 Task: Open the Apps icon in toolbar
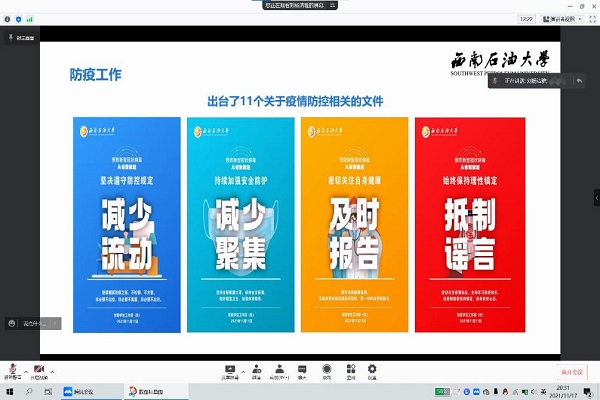[x=349, y=369]
